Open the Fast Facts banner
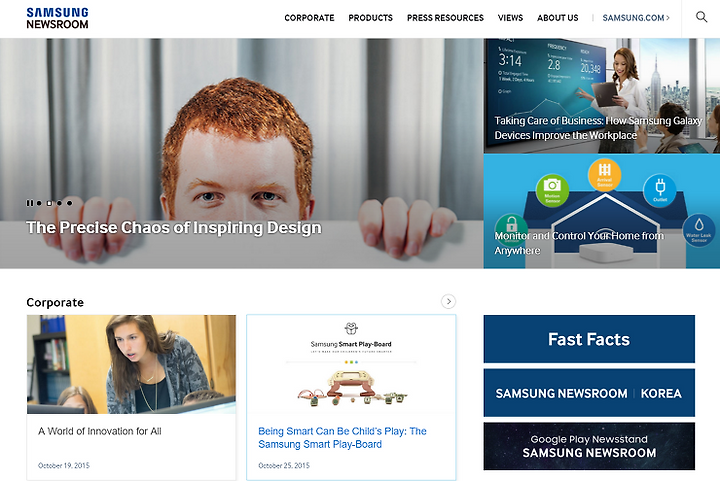 [x=589, y=339]
